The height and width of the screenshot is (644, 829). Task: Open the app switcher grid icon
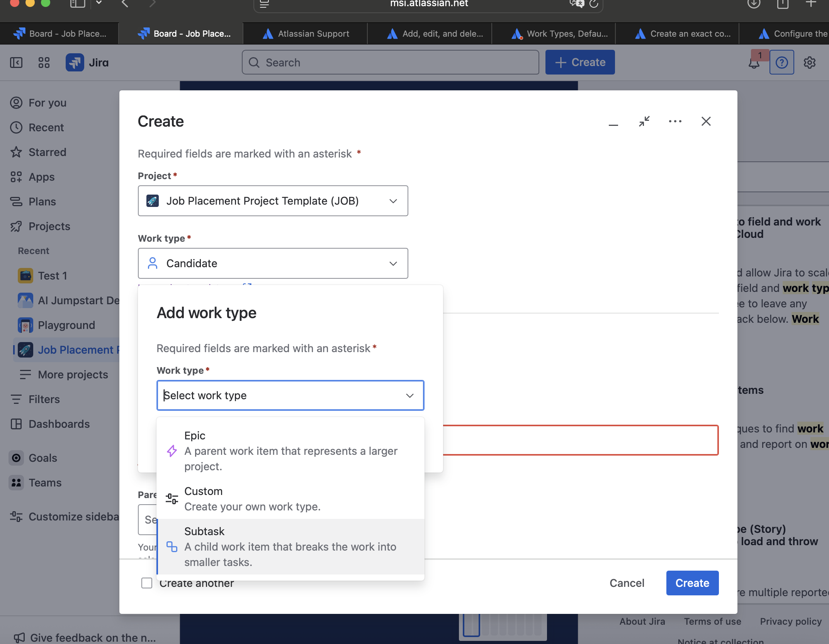pos(44,62)
